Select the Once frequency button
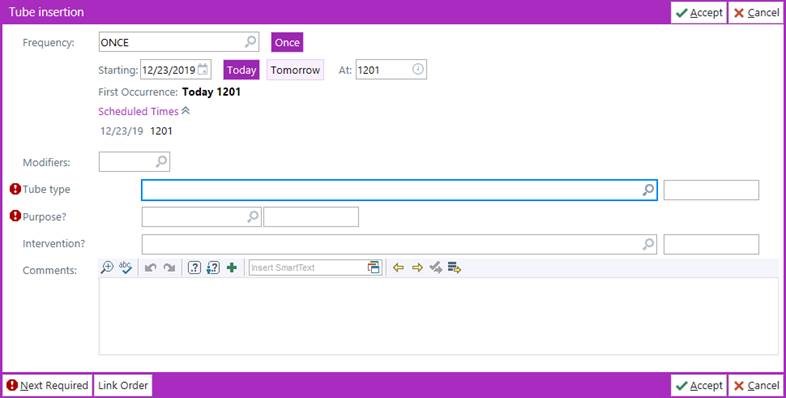The image size is (786, 398). coord(287,43)
